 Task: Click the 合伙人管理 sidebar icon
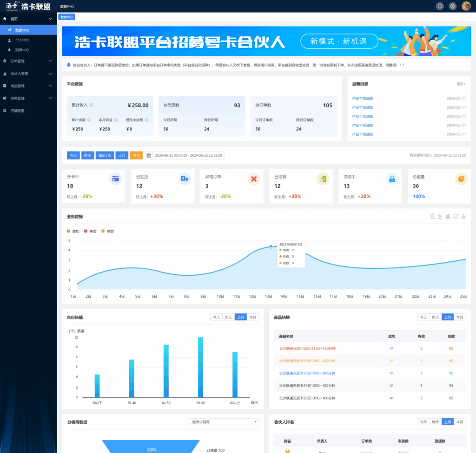coord(5,73)
